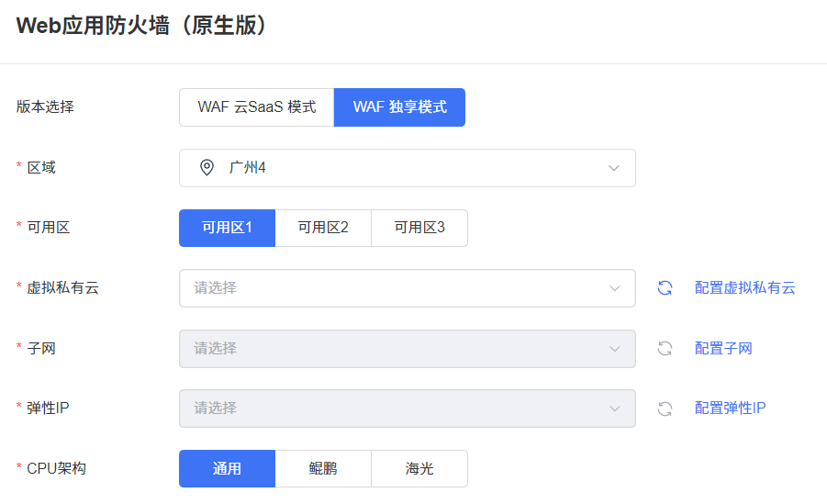Click the 广州4 region field
Screen dimensions: 827x504
[x=408, y=168]
